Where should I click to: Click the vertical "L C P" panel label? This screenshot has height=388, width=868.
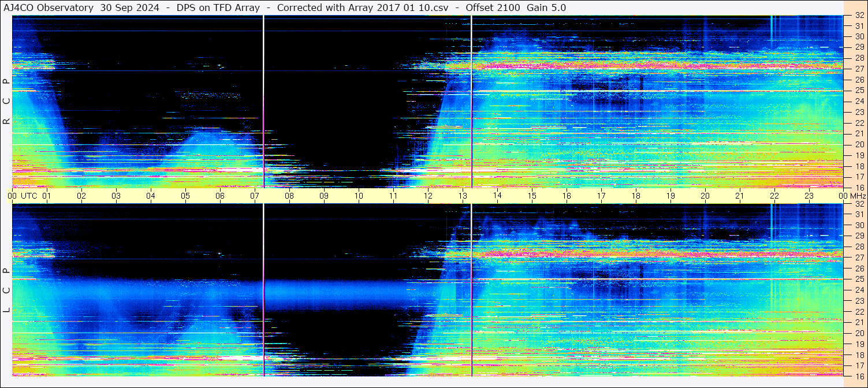(6, 290)
